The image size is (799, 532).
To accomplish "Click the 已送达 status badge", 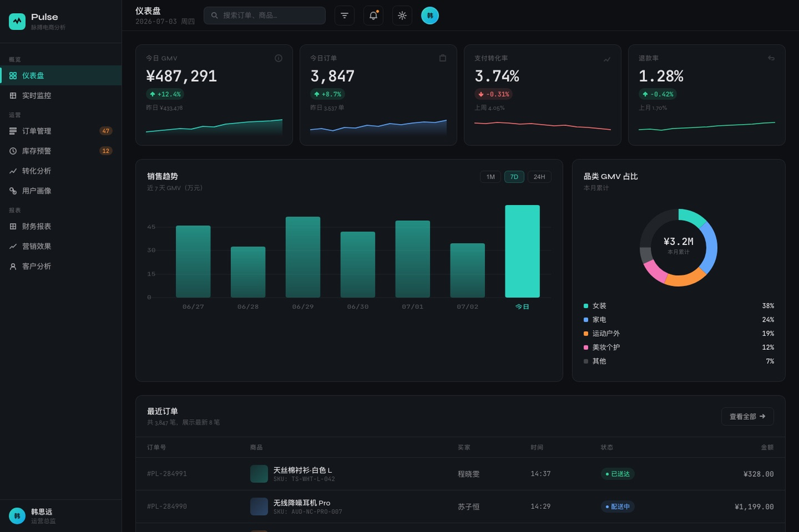I will tap(618, 474).
